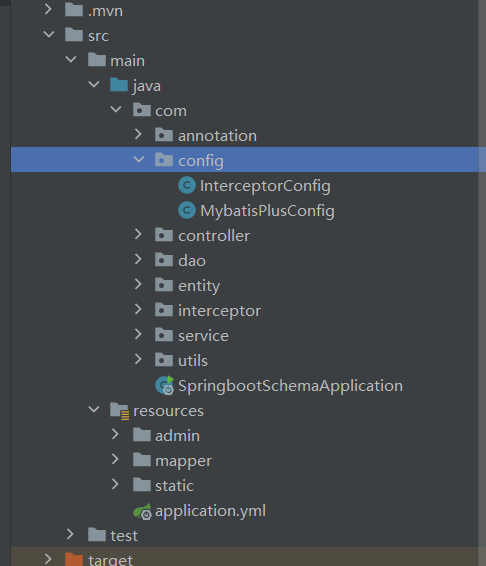Collapse the config package
This screenshot has width=486, height=566.
pos(139,159)
